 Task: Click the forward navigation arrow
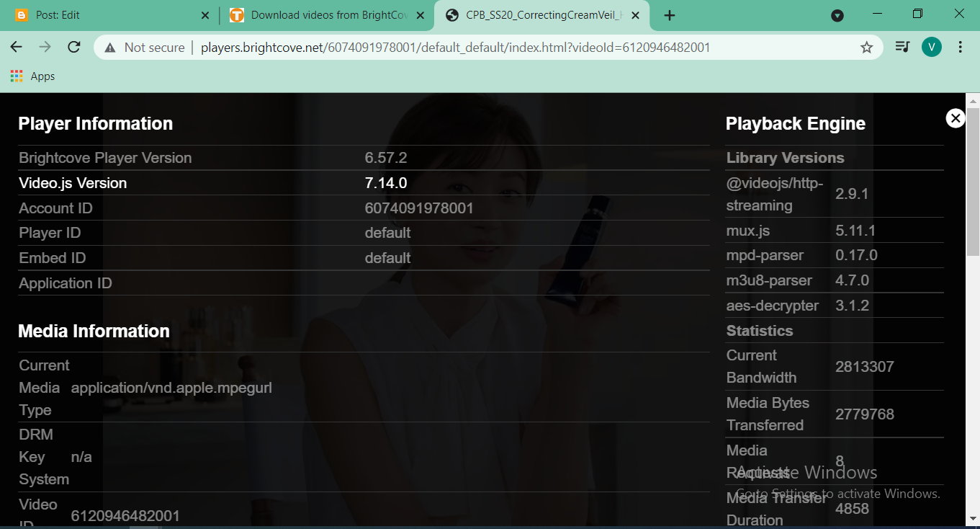(x=45, y=47)
